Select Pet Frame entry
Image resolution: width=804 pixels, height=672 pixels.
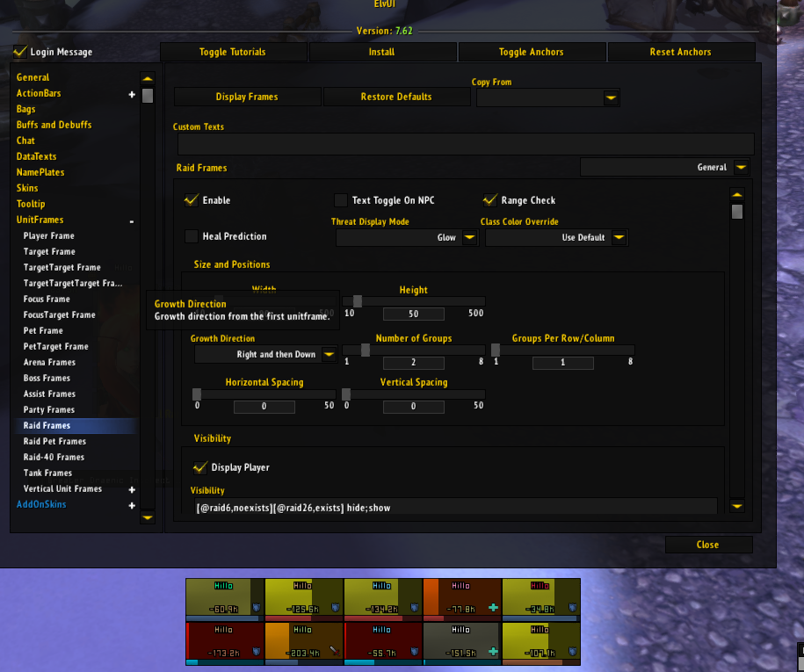pos(43,330)
